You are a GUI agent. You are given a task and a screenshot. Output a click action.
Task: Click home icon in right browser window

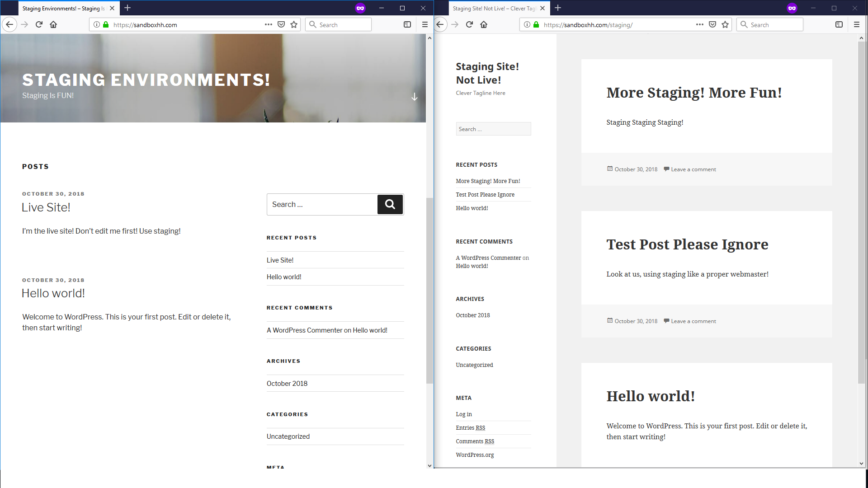[x=484, y=25]
